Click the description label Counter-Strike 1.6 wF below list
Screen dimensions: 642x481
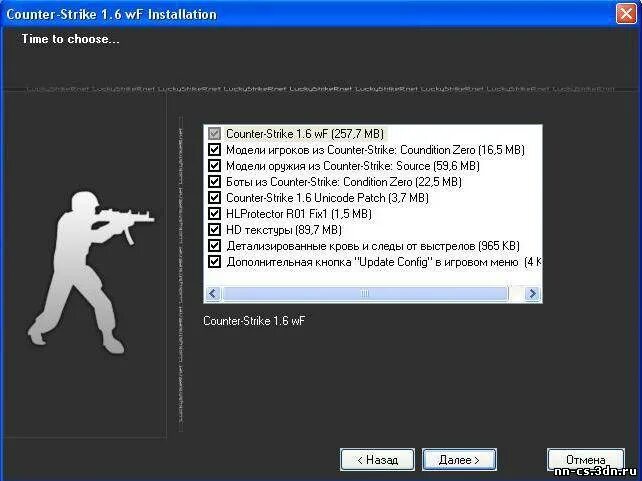(x=254, y=321)
